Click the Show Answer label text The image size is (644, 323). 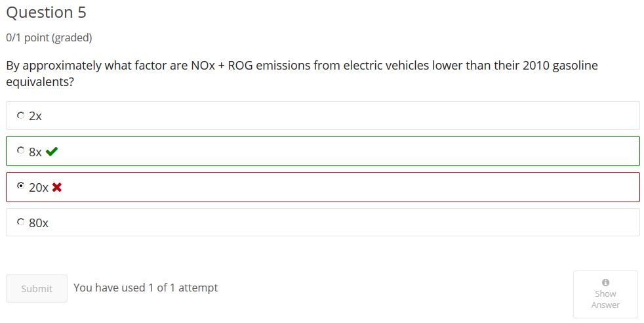[605, 299]
